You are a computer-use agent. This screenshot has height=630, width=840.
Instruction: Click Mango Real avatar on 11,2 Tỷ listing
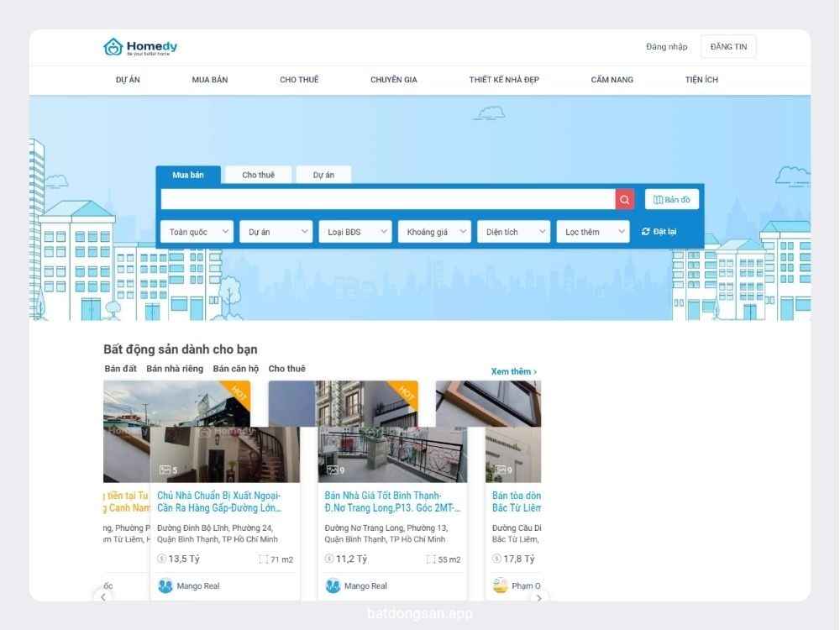(x=333, y=586)
